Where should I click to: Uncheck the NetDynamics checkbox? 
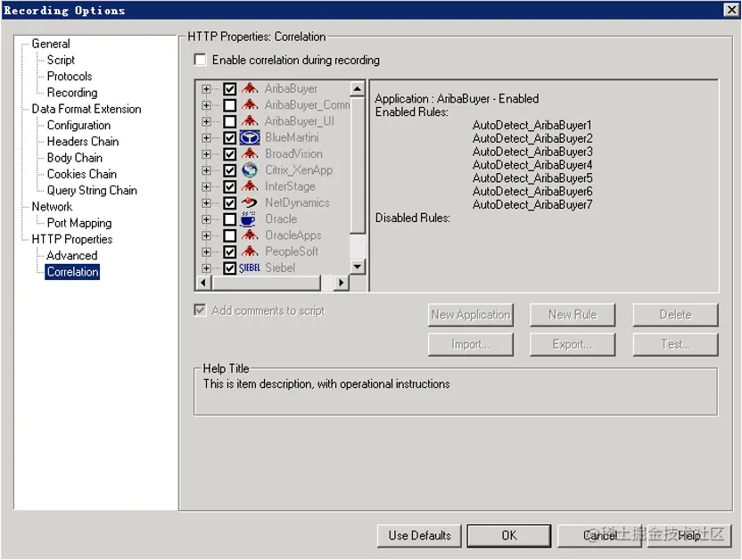(230, 203)
